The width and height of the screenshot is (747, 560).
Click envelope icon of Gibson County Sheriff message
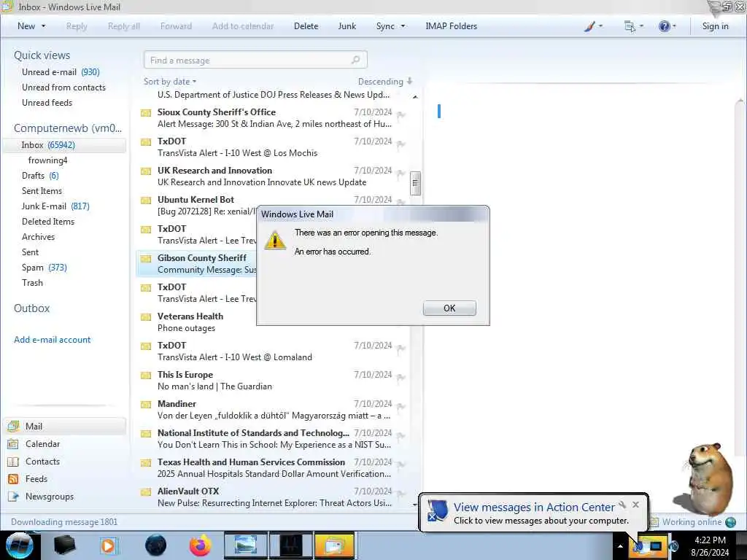point(146,259)
